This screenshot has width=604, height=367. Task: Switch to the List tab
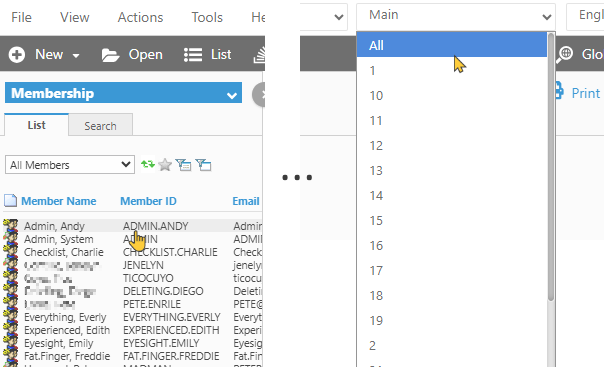pos(36,125)
